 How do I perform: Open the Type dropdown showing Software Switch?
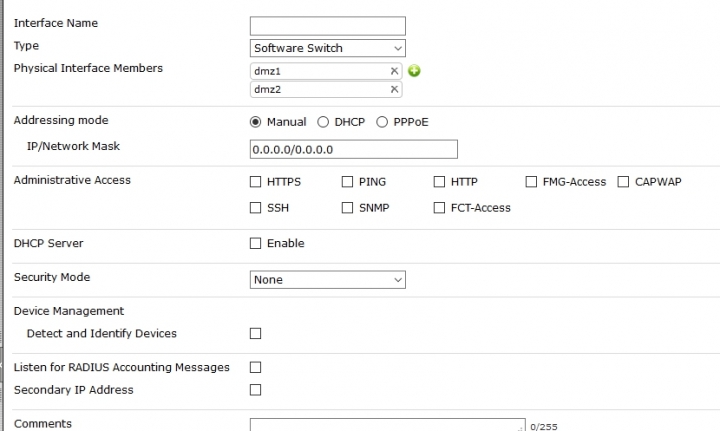328,48
